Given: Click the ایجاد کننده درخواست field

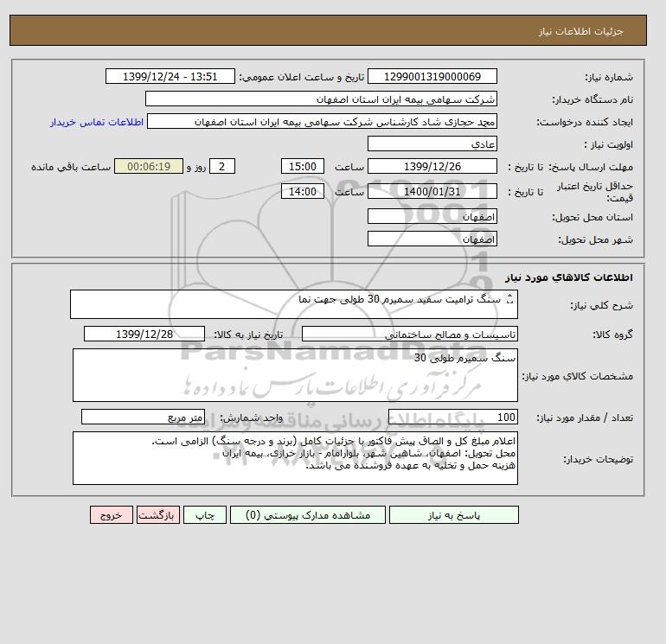Looking at the screenshot, I should 322,121.
